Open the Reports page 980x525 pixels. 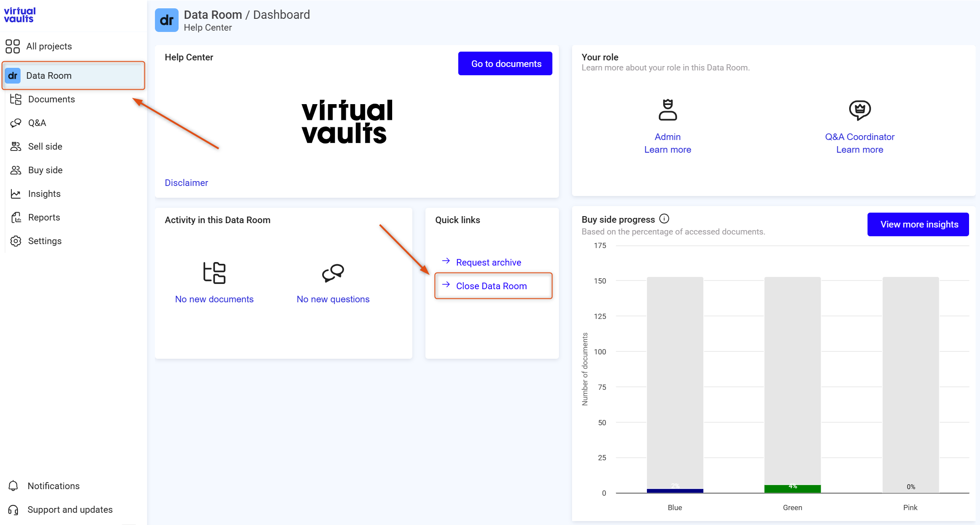tap(44, 217)
